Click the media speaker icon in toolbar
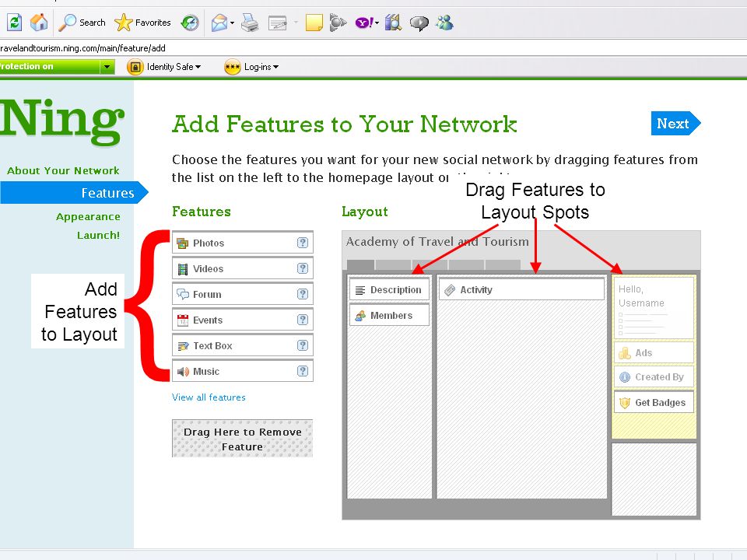Screen dimensions: 747x560 338,23
